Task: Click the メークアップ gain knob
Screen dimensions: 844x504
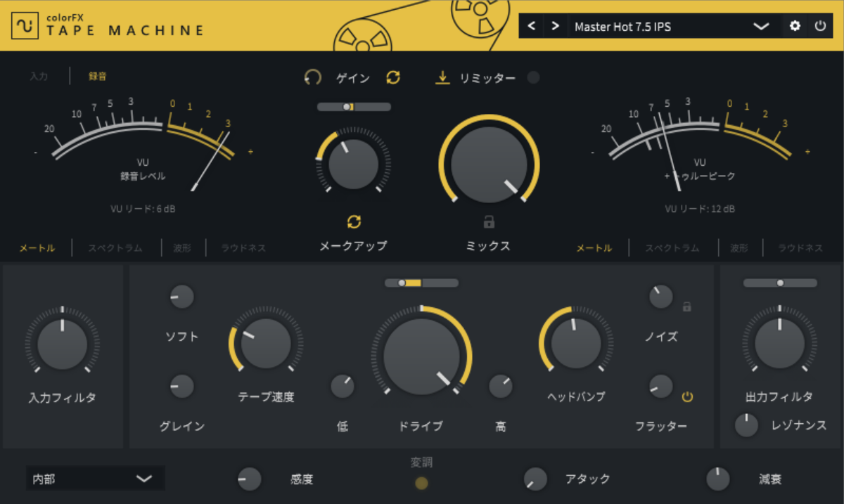Action: pyautogui.click(x=353, y=164)
